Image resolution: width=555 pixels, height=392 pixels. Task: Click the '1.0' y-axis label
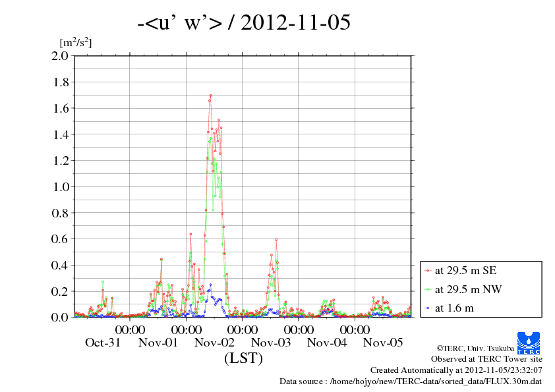pyautogui.click(x=61, y=187)
